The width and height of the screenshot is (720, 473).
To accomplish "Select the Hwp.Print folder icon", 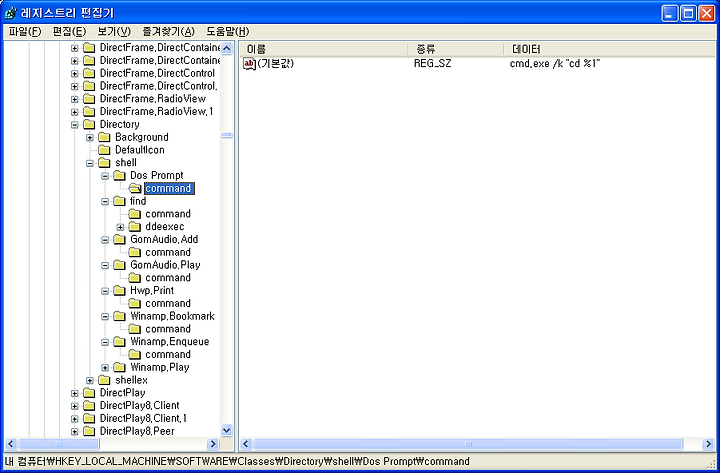I will [x=119, y=291].
